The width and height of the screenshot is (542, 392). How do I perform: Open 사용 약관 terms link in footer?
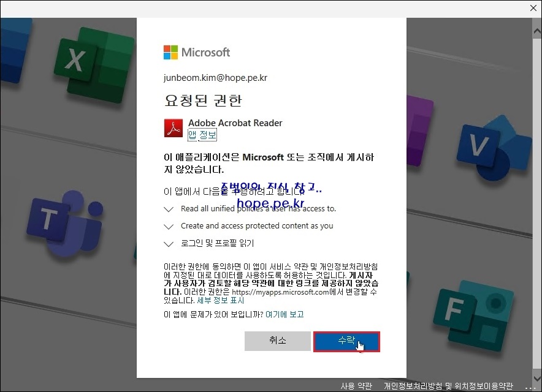pyautogui.click(x=356, y=386)
